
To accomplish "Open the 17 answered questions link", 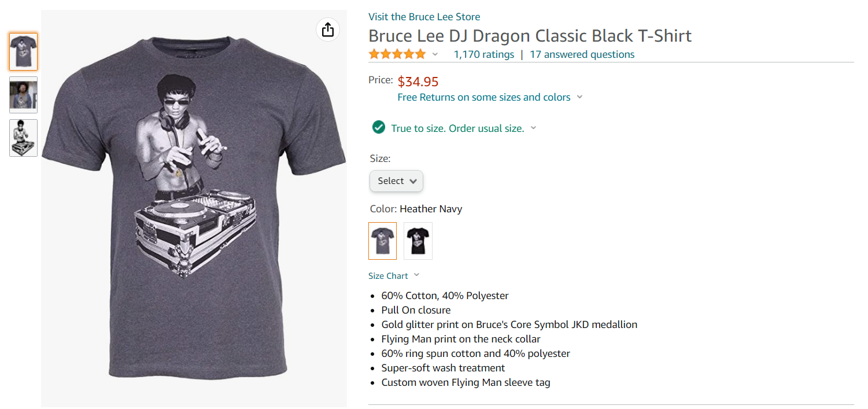I will click(582, 54).
